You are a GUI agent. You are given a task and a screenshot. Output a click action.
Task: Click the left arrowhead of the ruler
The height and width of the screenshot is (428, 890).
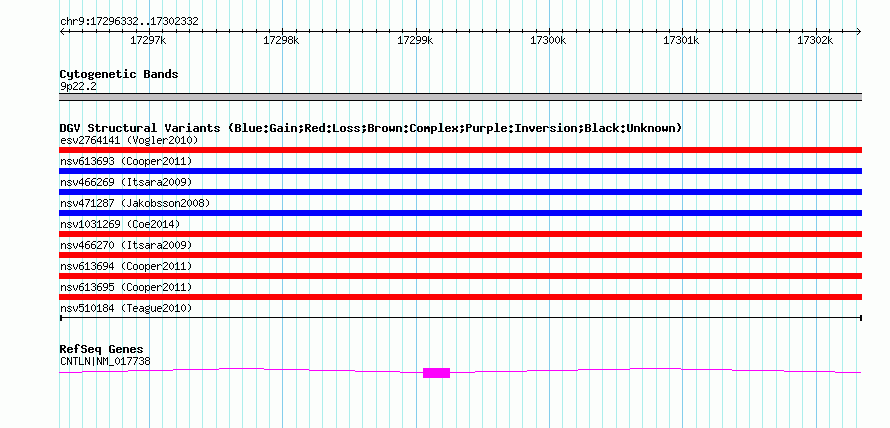pyautogui.click(x=62, y=32)
